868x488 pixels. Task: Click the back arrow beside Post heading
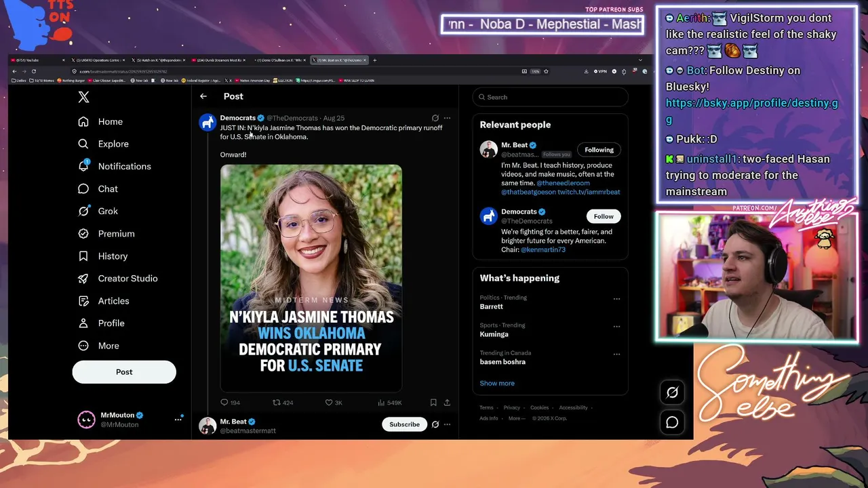click(x=203, y=96)
